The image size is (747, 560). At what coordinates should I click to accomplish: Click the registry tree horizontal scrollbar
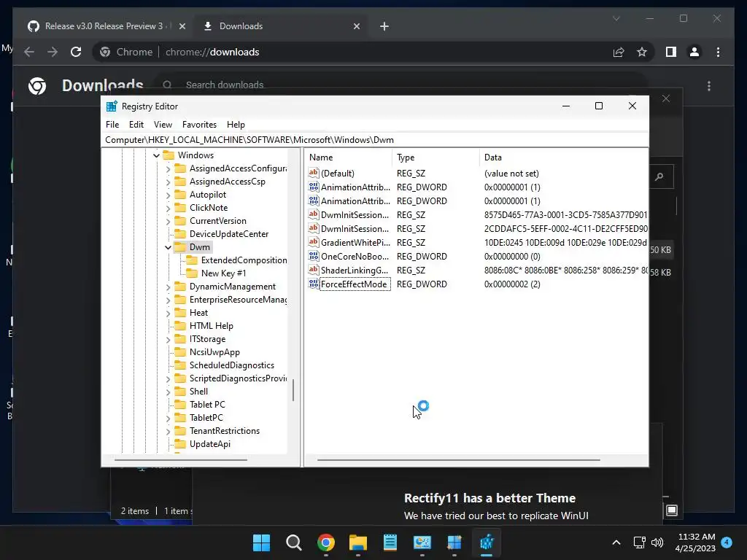[x=181, y=460]
